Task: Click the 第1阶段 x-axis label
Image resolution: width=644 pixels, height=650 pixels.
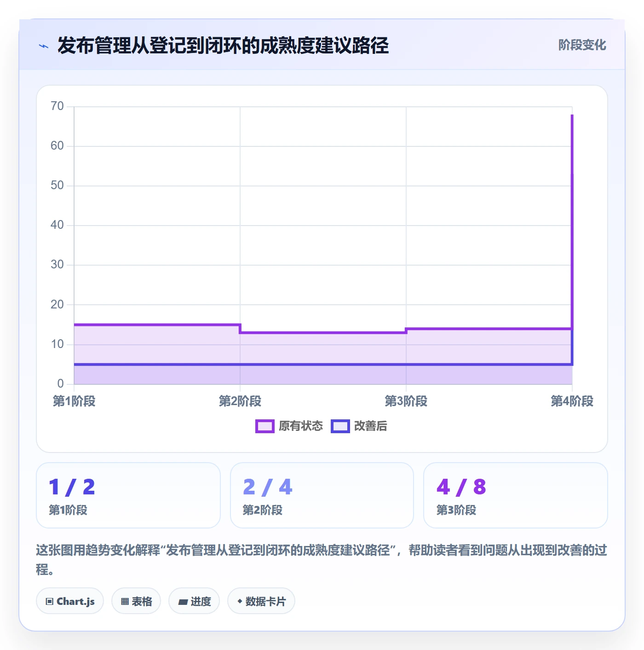Action: point(74,401)
